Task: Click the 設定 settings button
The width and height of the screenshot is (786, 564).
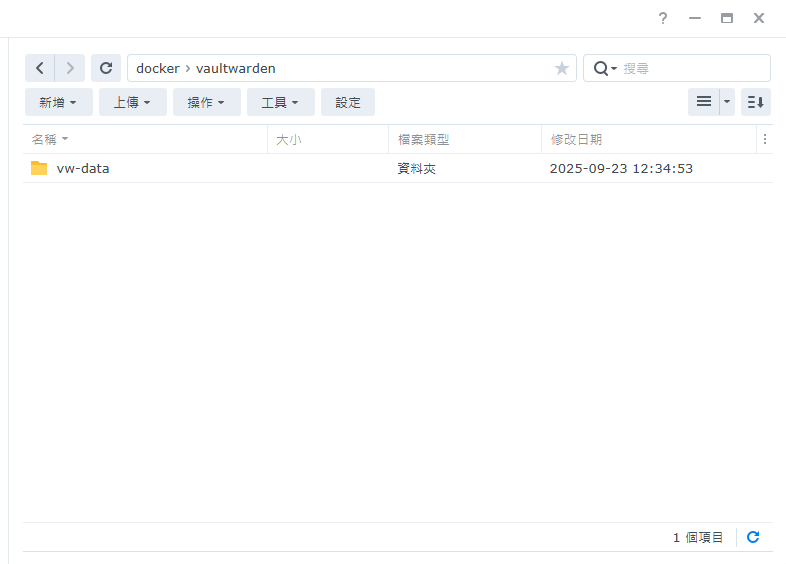Action: pyautogui.click(x=348, y=102)
